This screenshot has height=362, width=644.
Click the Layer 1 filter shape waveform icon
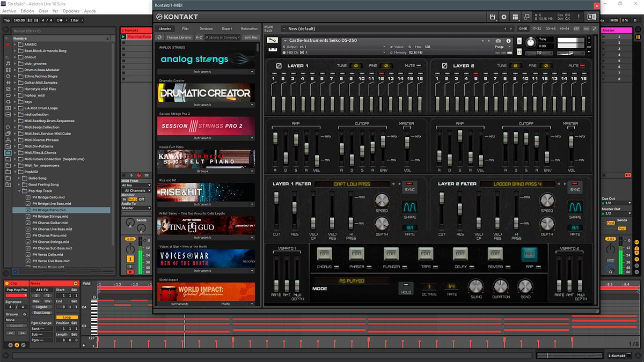coord(410,206)
